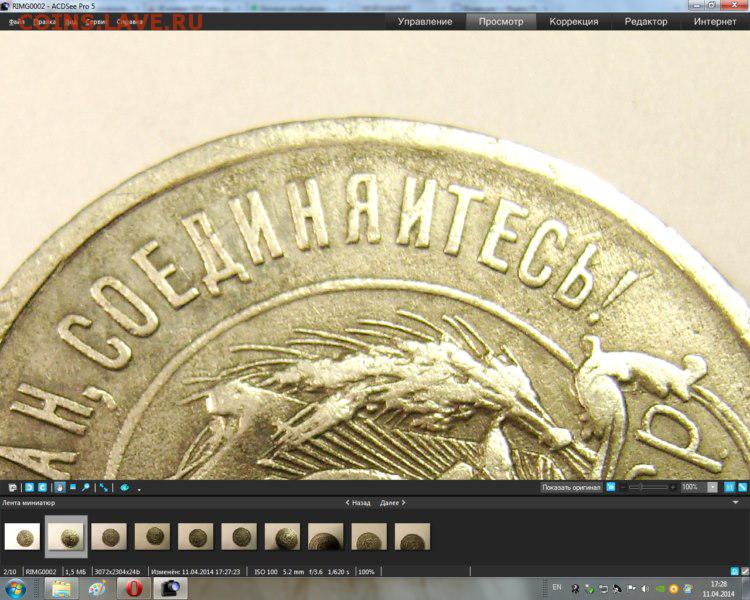Select the third filmstrip thumbnail

109,536
